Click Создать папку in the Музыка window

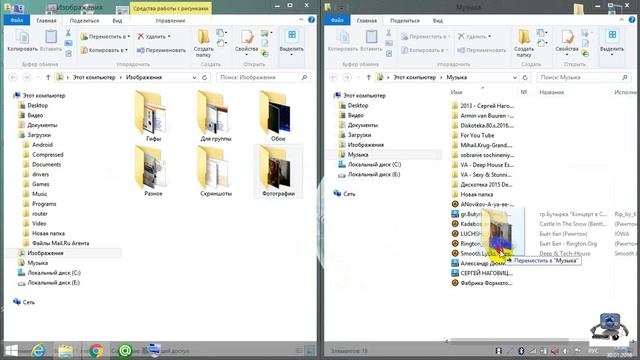click(524, 43)
